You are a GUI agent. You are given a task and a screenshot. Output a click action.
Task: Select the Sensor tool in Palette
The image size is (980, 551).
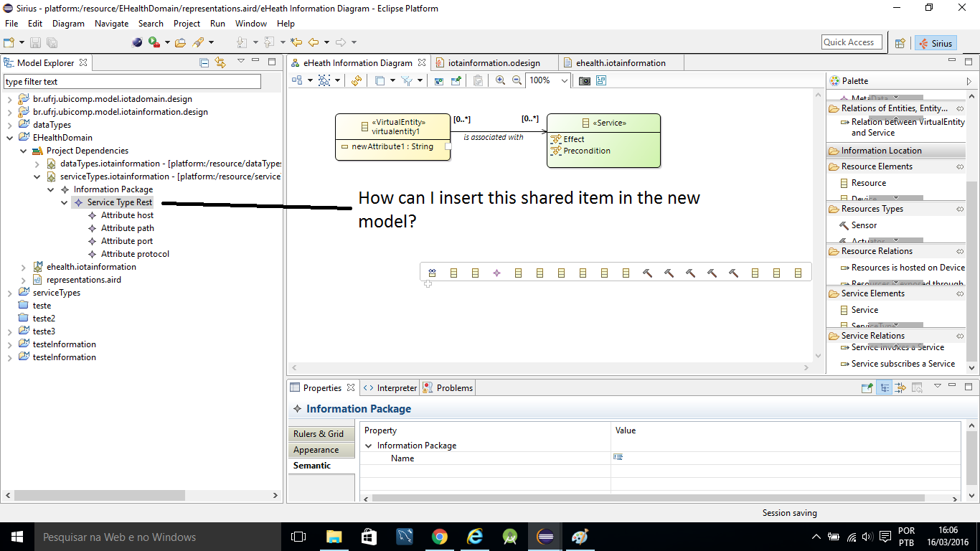(x=864, y=225)
